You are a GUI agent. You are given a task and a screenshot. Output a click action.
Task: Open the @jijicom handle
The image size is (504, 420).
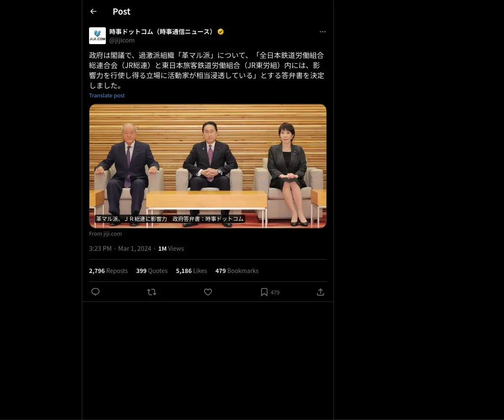(122, 40)
